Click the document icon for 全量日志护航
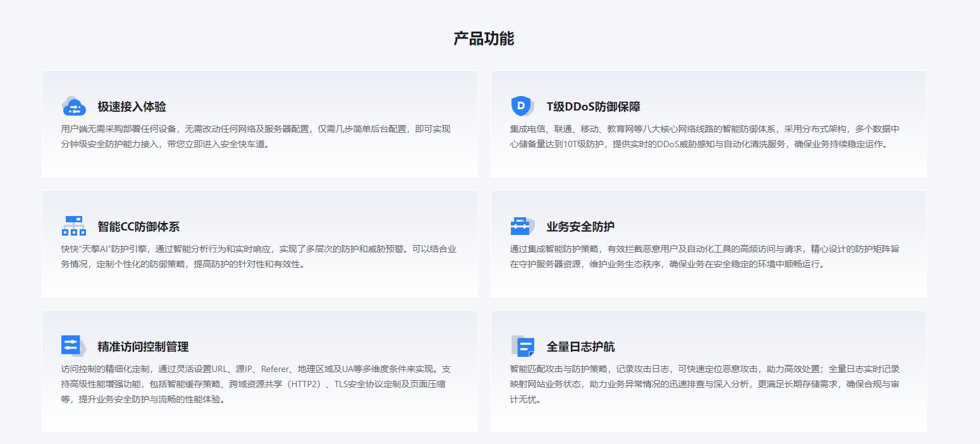 pos(522,346)
